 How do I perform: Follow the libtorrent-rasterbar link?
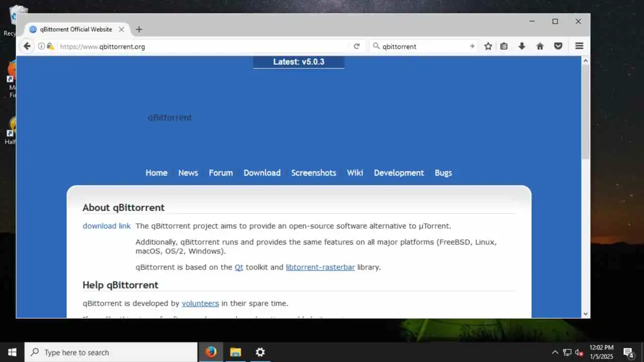pyautogui.click(x=320, y=267)
